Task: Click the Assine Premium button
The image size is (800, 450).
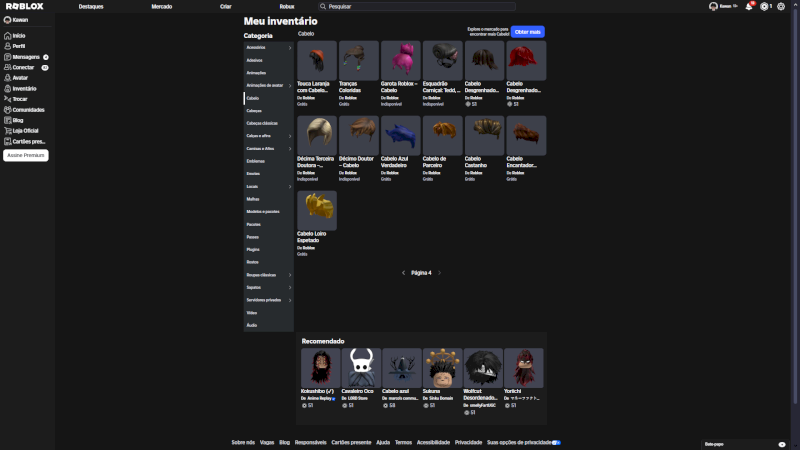Action: pyautogui.click(x=26, y=155)
